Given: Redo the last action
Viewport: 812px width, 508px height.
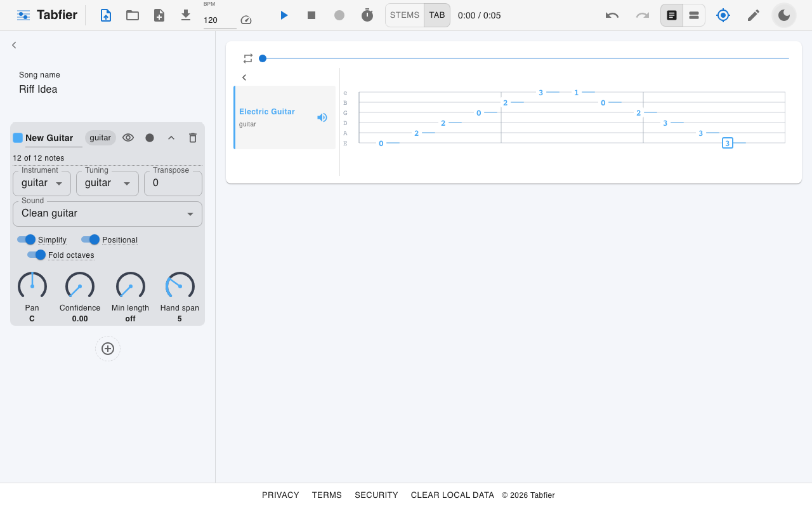Looking at the screenshot, I should pos(643,15).
